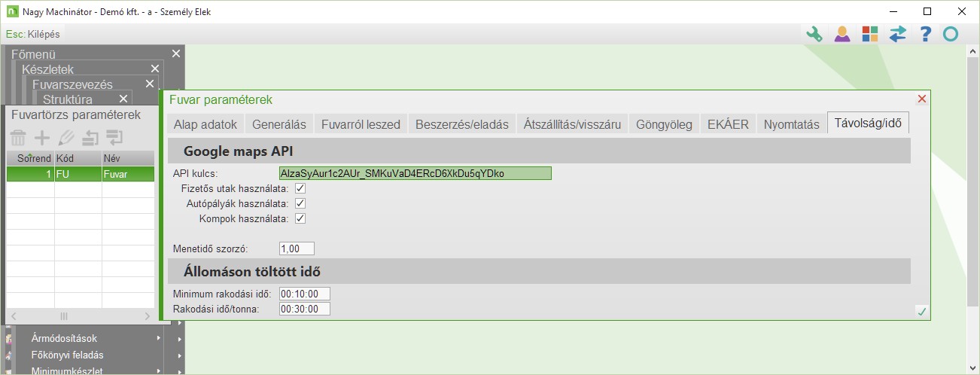The image size is (980, 375).
Task: Click the Minimum rakodási idő field
Action: click(304, 294)
